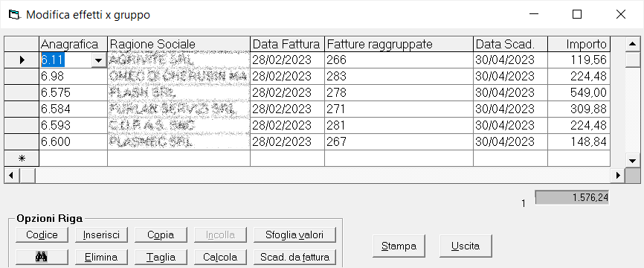
Task: Click the Copia button
Action: point(161,235)
